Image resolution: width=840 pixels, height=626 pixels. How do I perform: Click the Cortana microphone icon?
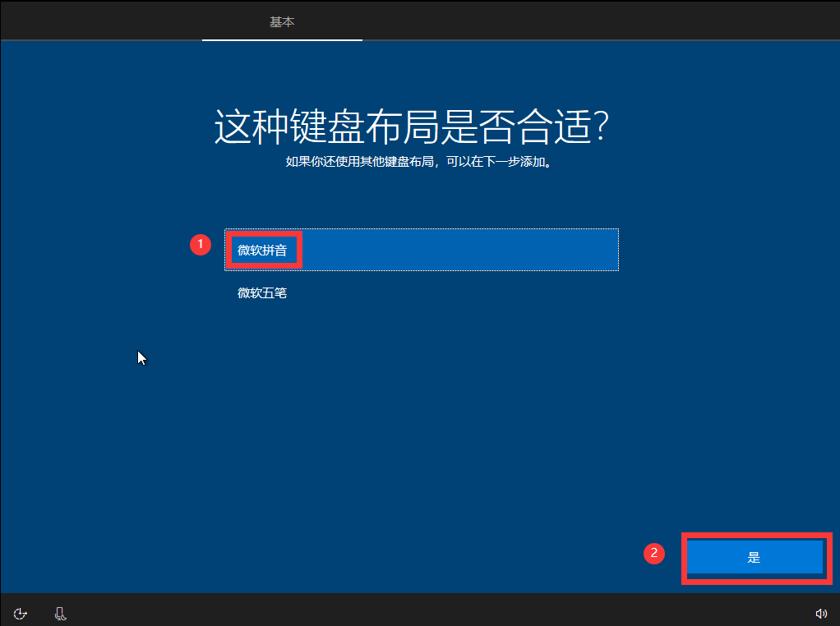pos(61,614)
